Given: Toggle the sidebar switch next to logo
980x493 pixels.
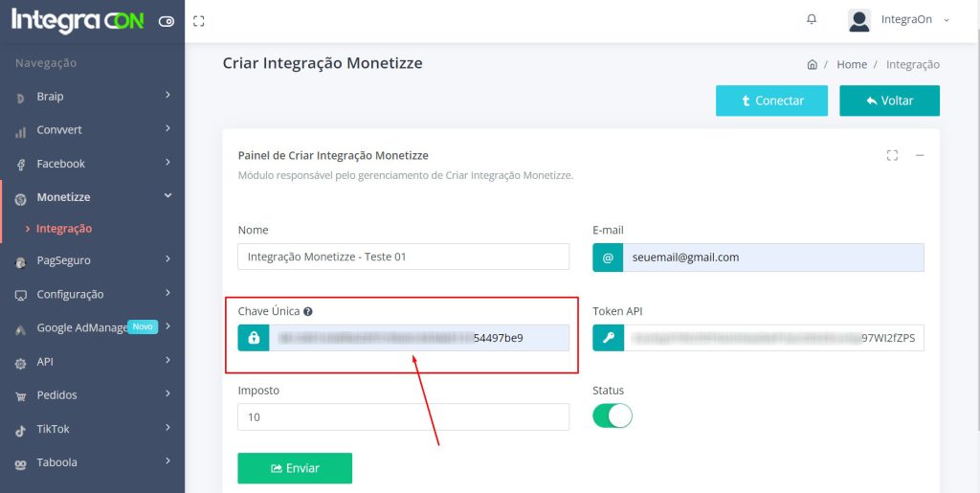Looking at the screenshot, I should click(167, 21).
